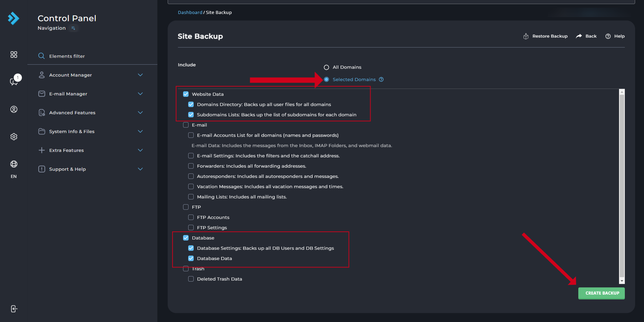644x322 pixels.
Task: Click the Create Backup button
Action: pyautogui.click(x=601, y=293)
